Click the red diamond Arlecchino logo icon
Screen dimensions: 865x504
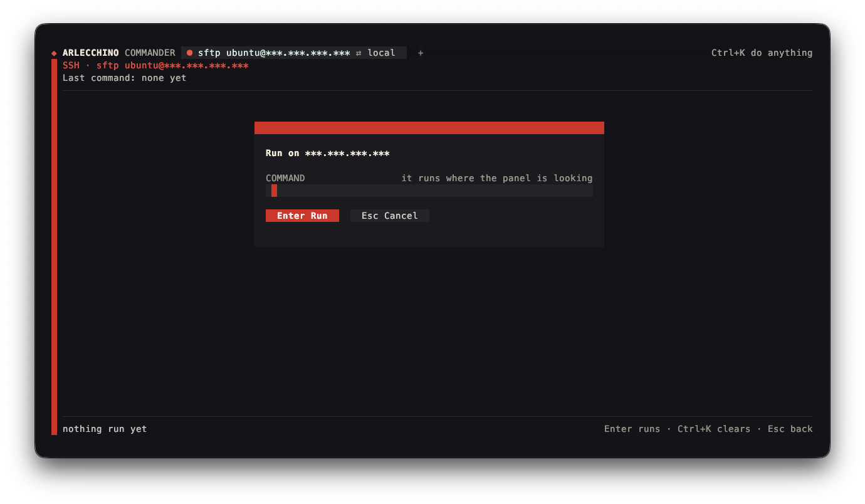tap(54, 53)
